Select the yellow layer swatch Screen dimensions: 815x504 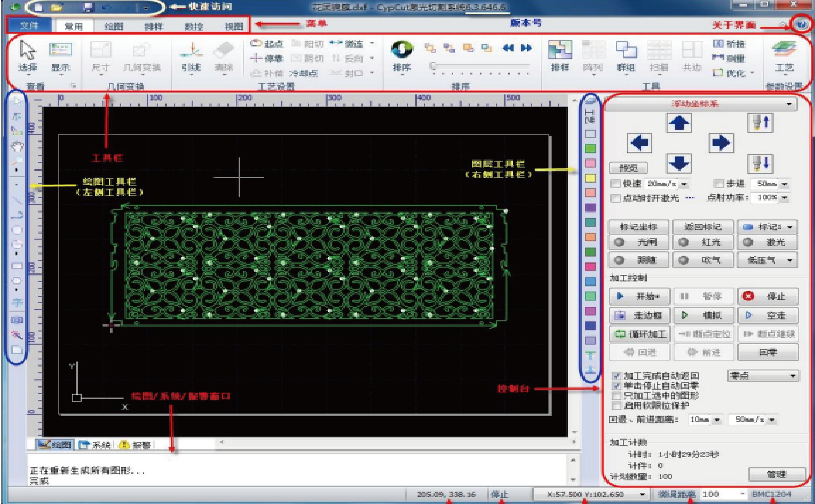pos(590,178)
